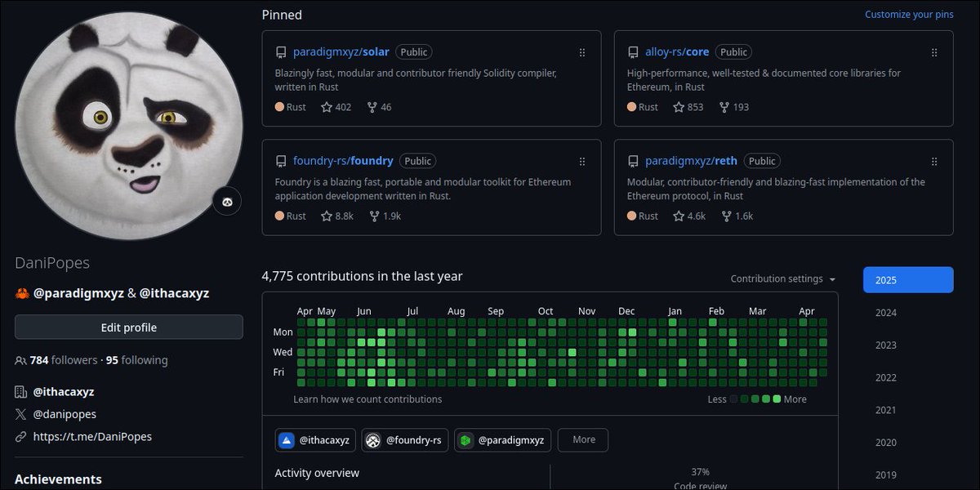Click Customize your pins link
The height and width of the screenshot is (490, 980).
(x=909, y=15)
